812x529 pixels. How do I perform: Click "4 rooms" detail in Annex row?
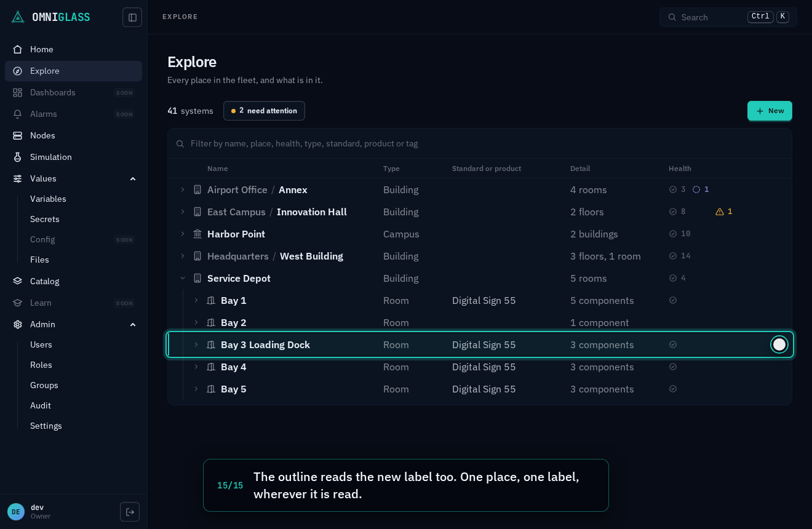coord(589,189)
